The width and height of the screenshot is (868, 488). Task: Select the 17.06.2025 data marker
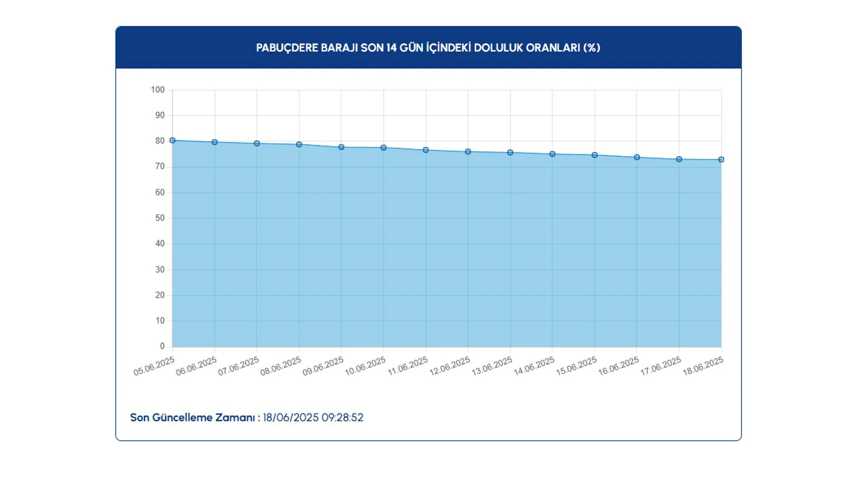[679, 159]
